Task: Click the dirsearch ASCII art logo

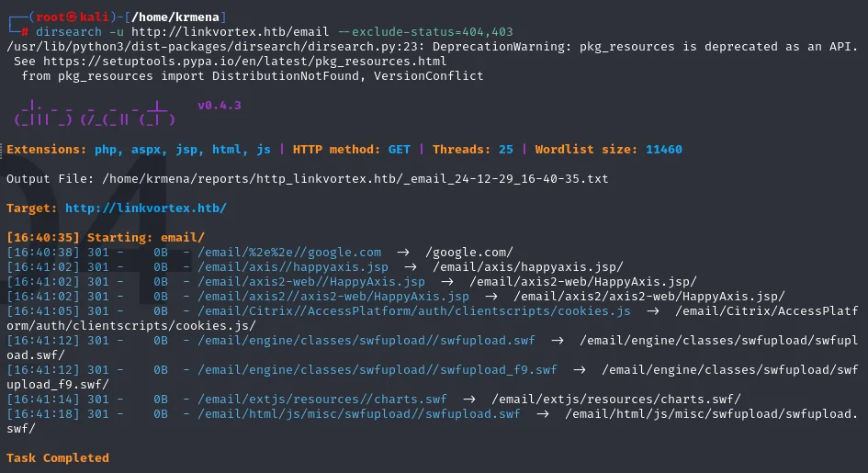Action: (95, 113)
